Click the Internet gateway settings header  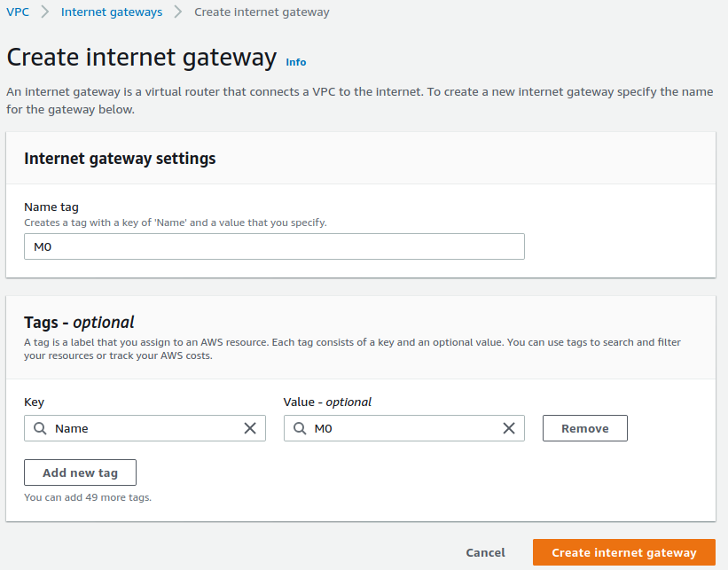119,158
